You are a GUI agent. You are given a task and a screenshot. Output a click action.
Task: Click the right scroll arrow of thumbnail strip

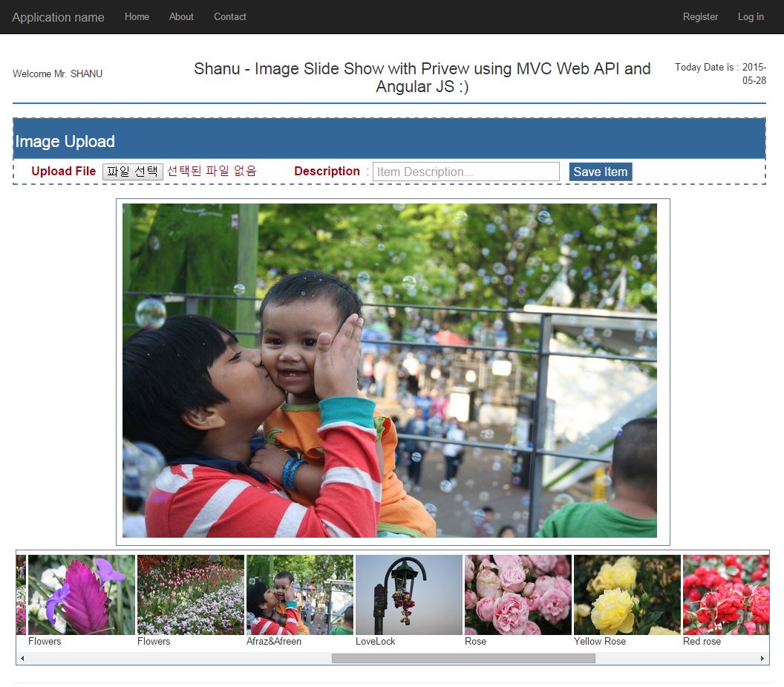[762, 659]
